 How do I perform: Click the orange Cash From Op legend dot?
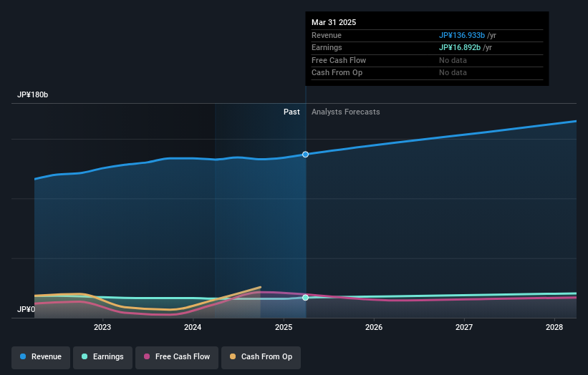(x=233, y=356)
